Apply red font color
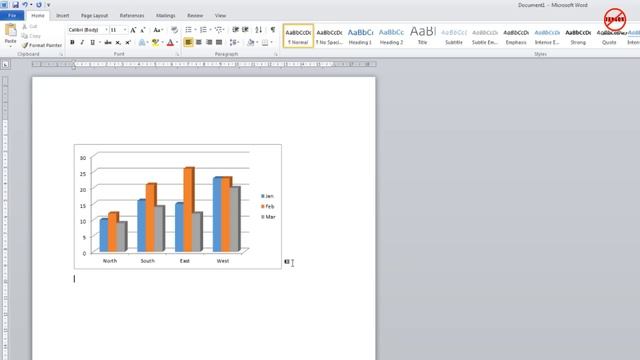Screen dimensions: 640x360 pyautogui.click(x=170, y=42)
